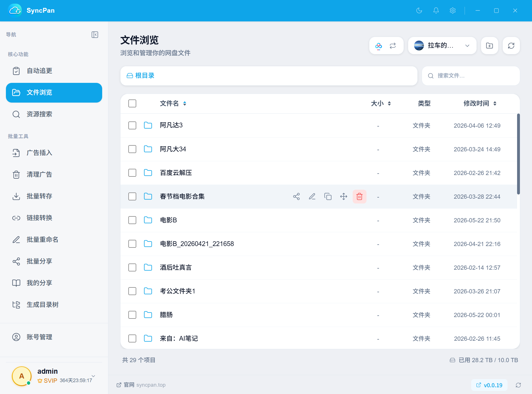Select 文件浏览 in sidebar

[x=54, y=93]
